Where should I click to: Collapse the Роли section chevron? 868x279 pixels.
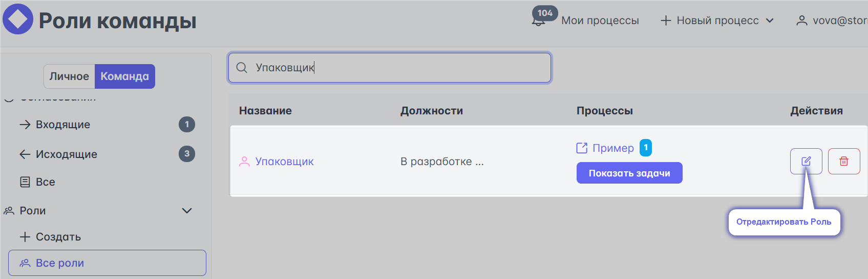[187, 211]
